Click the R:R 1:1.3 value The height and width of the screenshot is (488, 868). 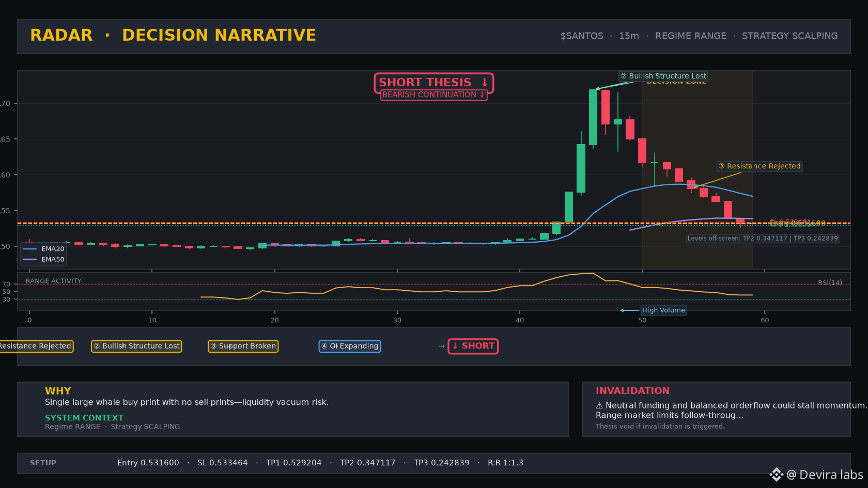(505, 463)
